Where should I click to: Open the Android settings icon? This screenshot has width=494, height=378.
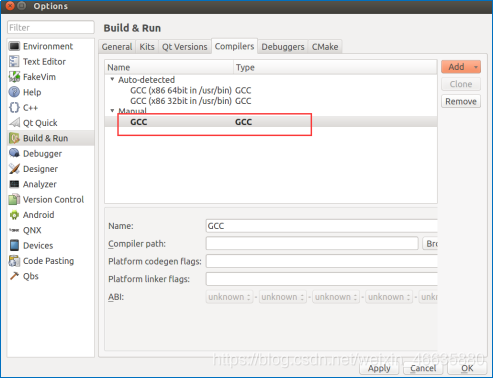pos(14,215)
